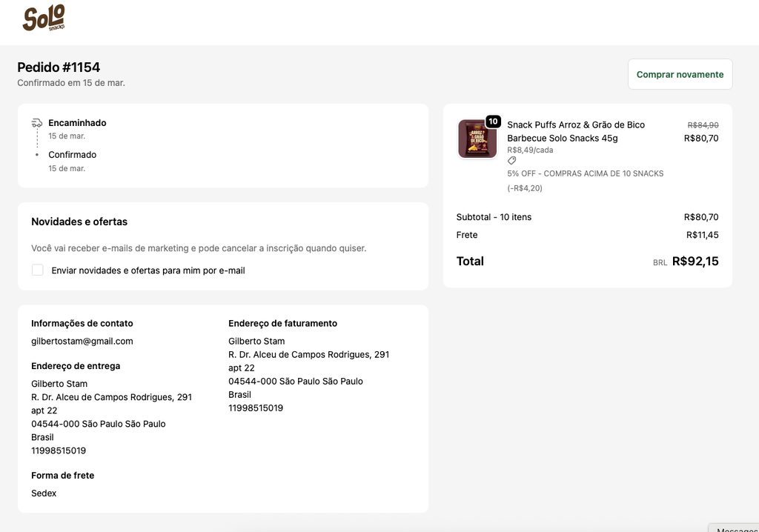Screen dimensions: 759x532
Task: Click the gilbertostam@gmail.com contact email
Action: [x=82, y=342]
